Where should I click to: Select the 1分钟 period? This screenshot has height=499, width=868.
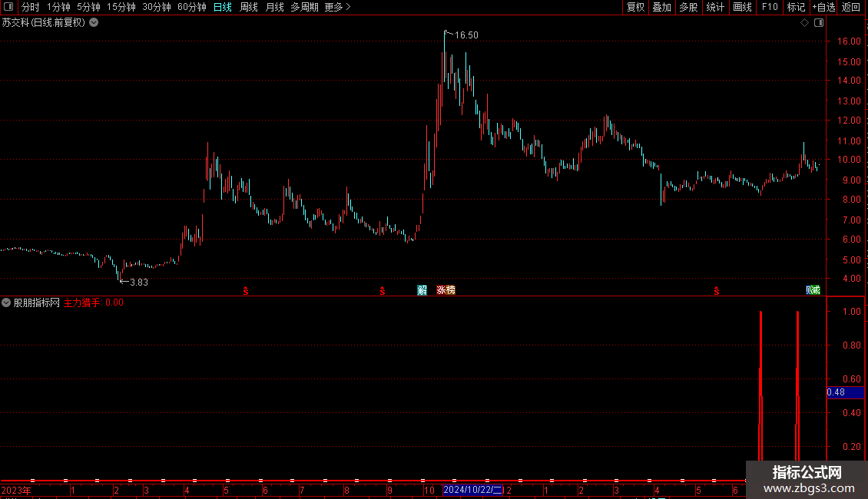point(58,7)
